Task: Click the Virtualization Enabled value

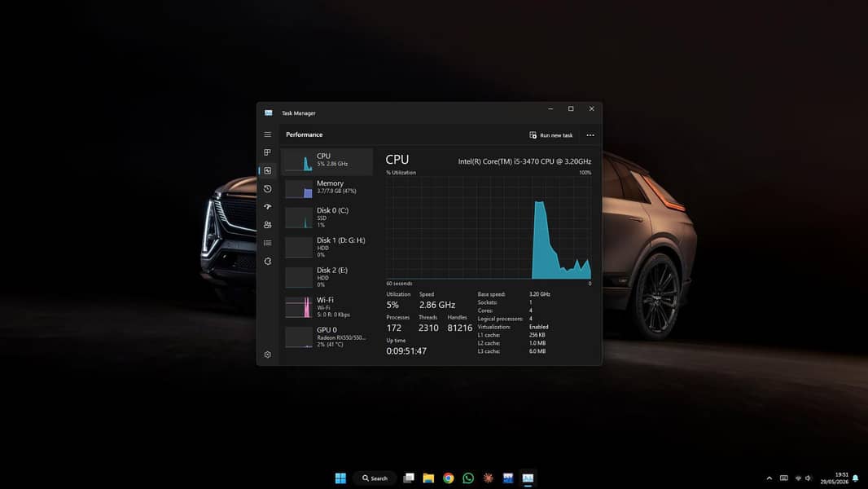Action: pos(538,327)
